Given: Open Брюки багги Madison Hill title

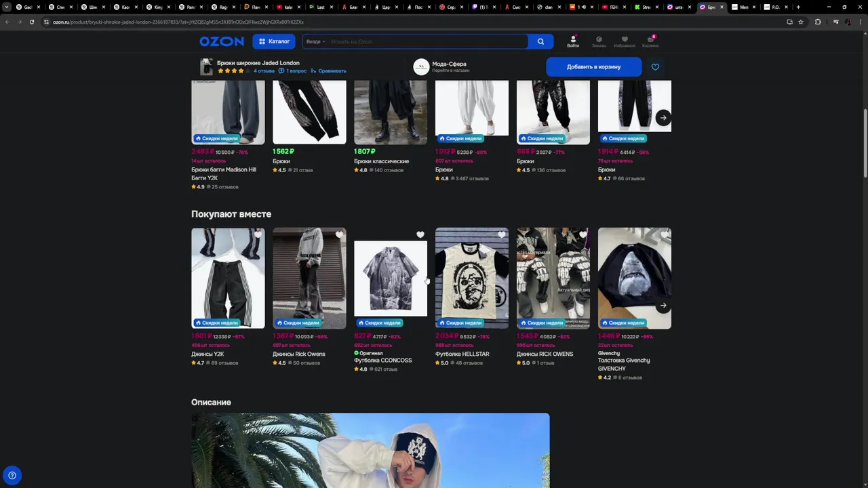Looking at the screenshot, I should pos(224,174).
